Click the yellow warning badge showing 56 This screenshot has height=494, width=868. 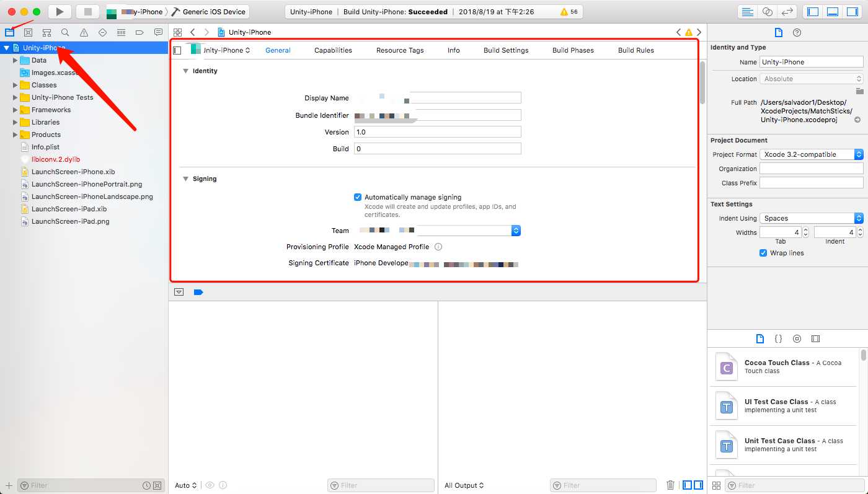point(569,12)
